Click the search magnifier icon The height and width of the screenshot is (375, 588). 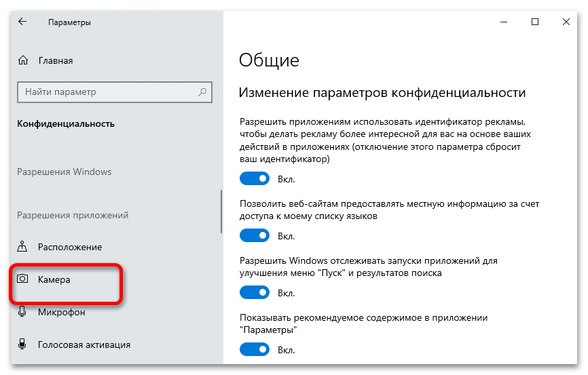tap(202, 92)
